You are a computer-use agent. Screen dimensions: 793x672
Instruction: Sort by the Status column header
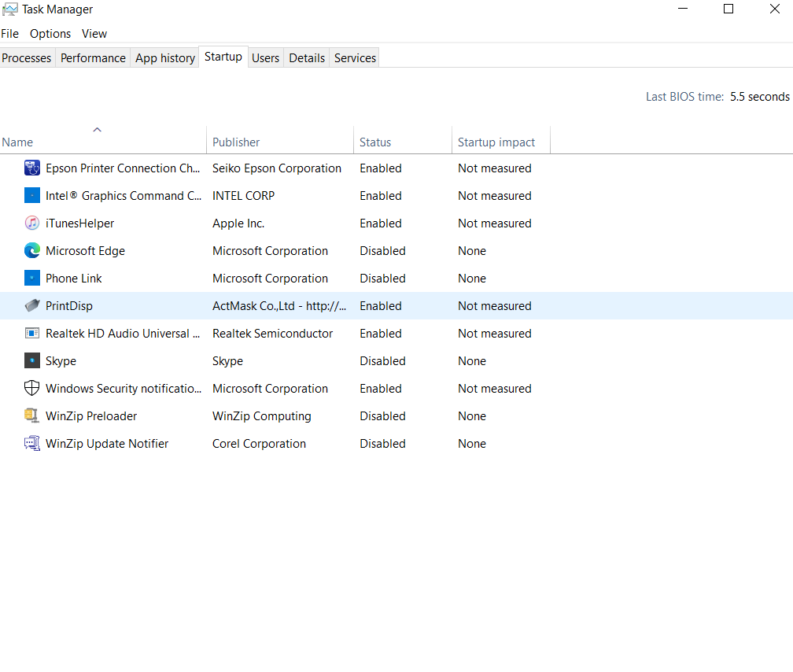click(x=403, y=139)
